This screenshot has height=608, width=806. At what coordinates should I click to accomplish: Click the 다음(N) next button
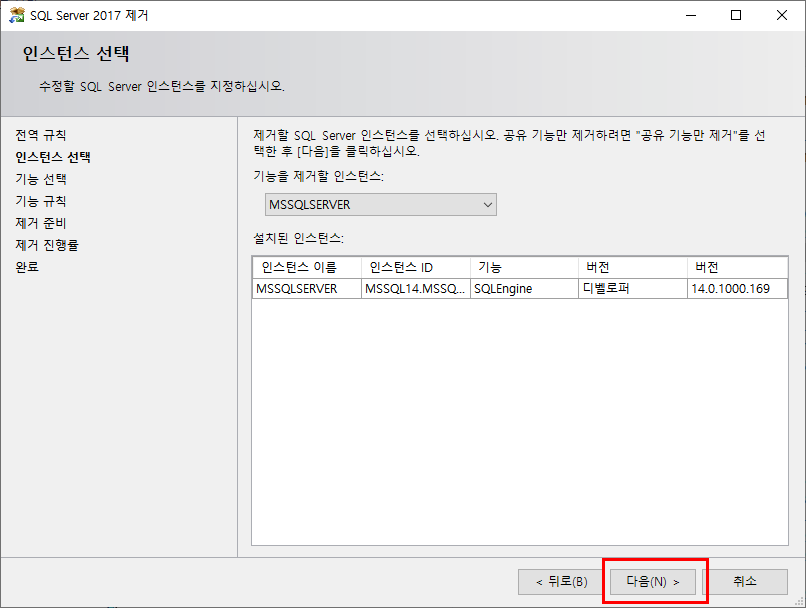click(x=652, y=582)
